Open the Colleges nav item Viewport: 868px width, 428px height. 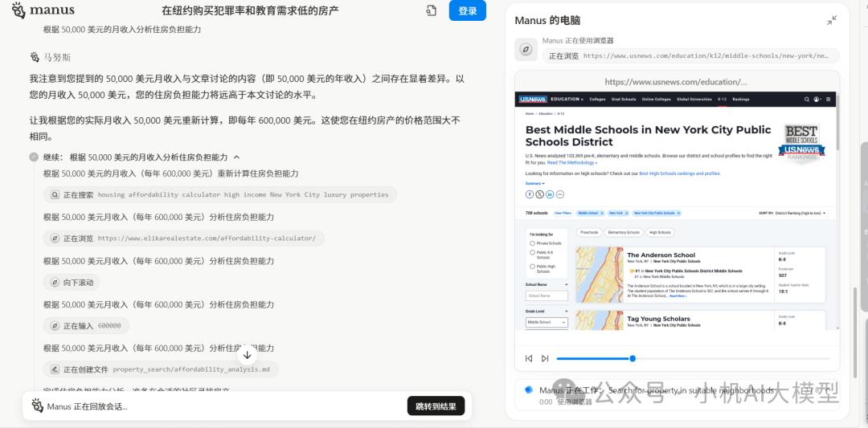[597, 100]
